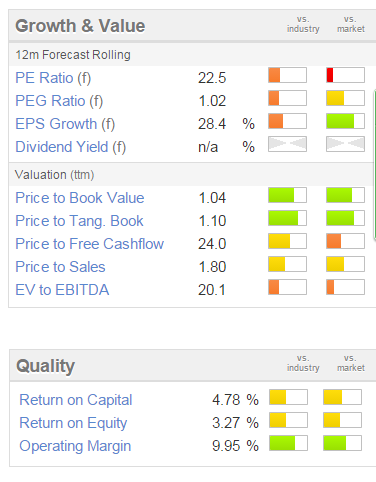
Task: Click the Growth & Value section heading
Action: point(80,26)
